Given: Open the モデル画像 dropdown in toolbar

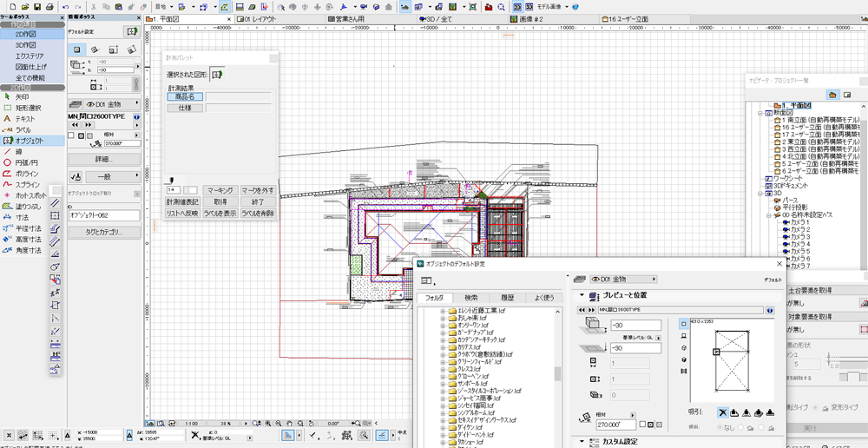Looking at the screenshot, I should point(567,8).
